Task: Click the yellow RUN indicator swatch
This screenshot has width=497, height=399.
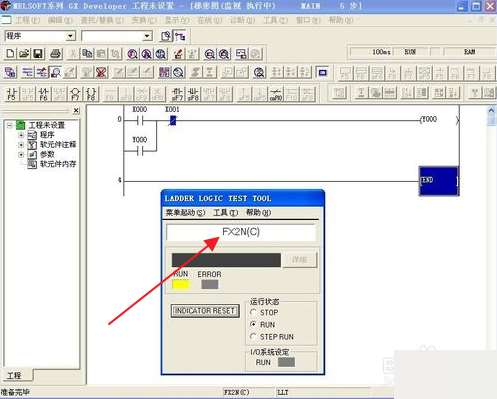Action: point(181,284)
